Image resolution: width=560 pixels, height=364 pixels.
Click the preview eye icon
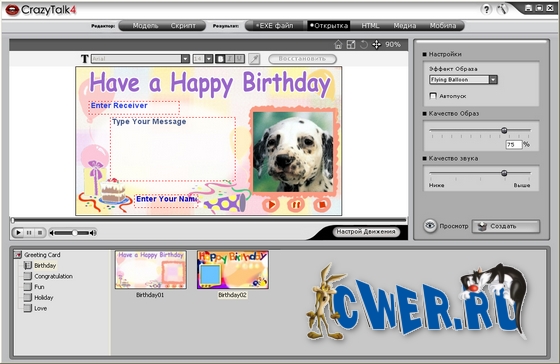[x=430, y=226]
